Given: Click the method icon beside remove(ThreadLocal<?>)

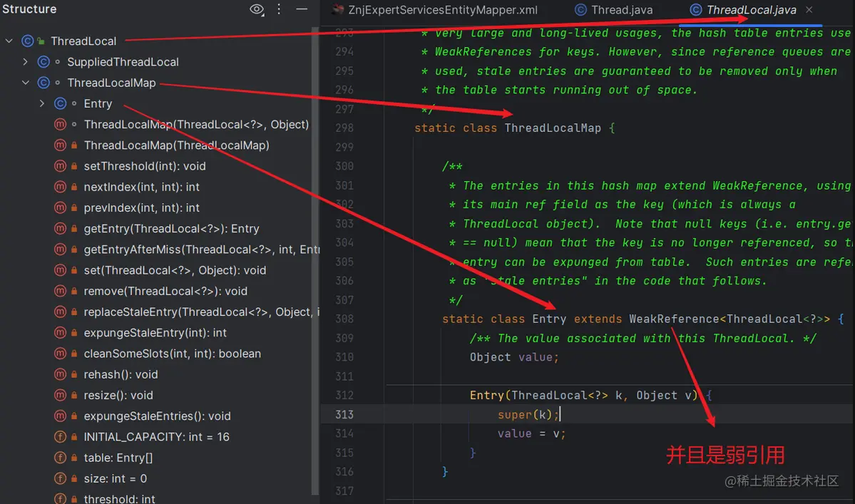Looking at the screenshot, I should [60, 291].
